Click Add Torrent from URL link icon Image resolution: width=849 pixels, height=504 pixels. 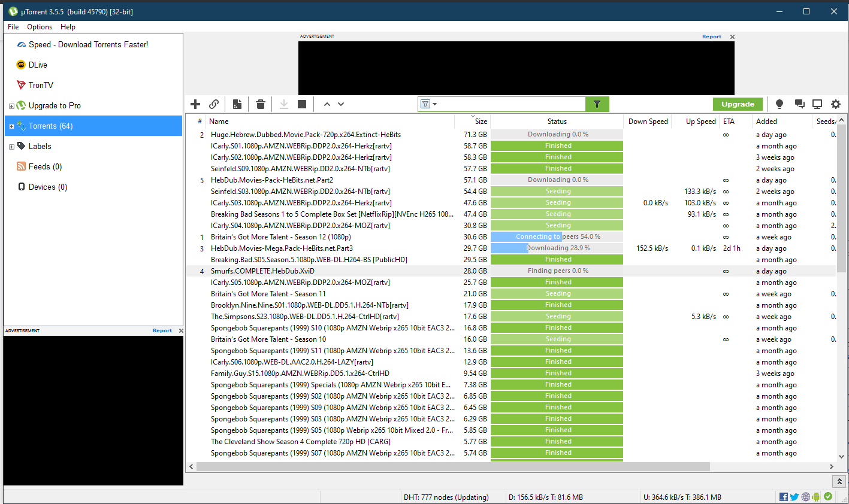[214, 104]
